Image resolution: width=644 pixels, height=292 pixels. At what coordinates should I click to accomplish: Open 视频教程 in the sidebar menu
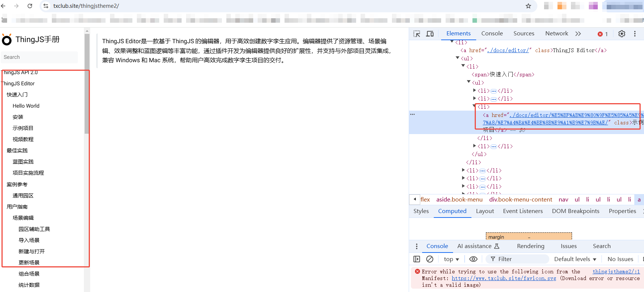click(23, 139)
